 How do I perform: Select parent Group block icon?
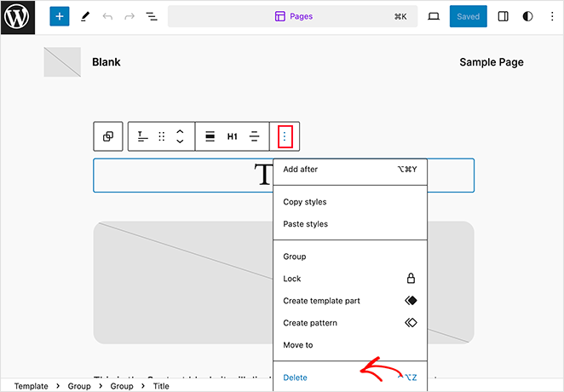[108, 136]
